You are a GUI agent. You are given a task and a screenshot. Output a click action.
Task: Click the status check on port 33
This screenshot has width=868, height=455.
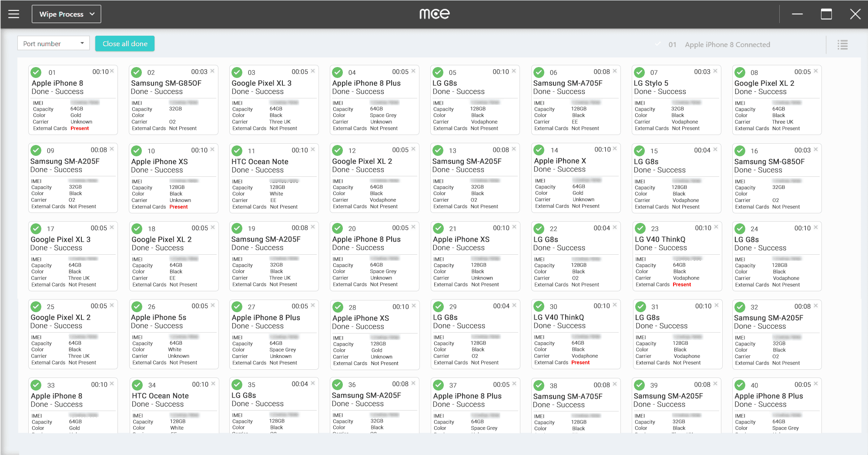tap(36, 385)
